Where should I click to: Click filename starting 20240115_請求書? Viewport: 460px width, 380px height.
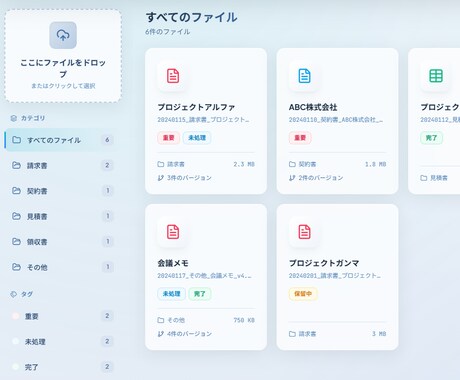tap(203, 120)
